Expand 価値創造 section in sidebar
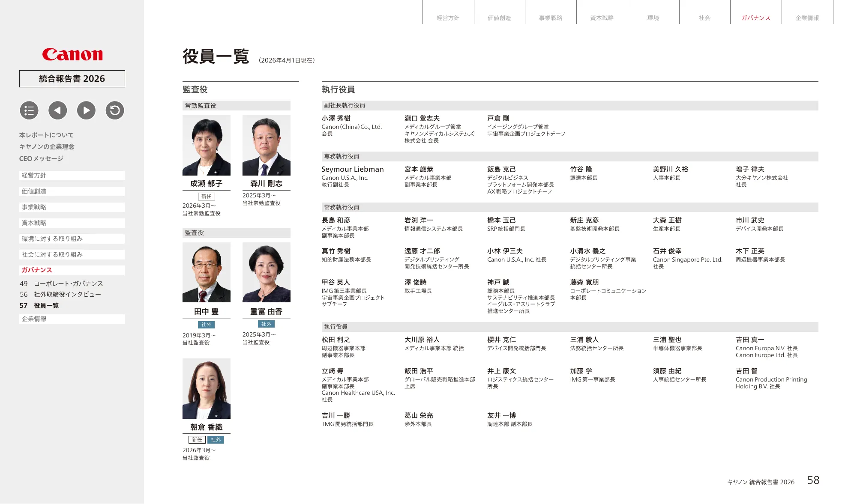 72,191
